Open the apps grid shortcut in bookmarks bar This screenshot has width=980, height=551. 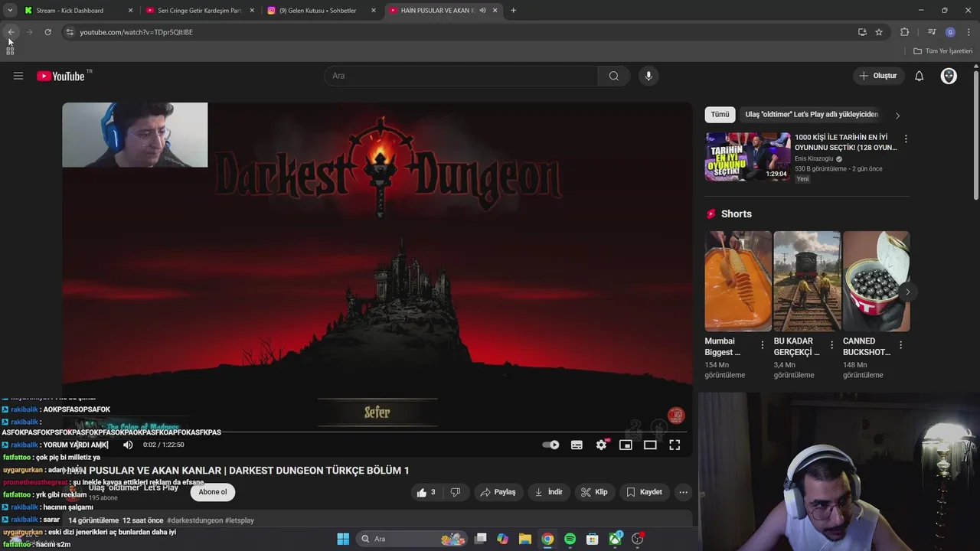(10, 51)
